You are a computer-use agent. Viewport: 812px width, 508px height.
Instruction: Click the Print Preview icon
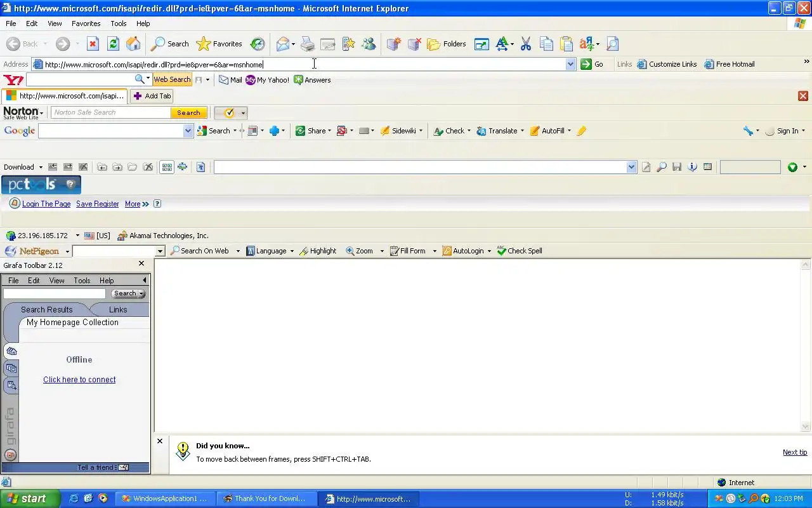tap(612, 44)
